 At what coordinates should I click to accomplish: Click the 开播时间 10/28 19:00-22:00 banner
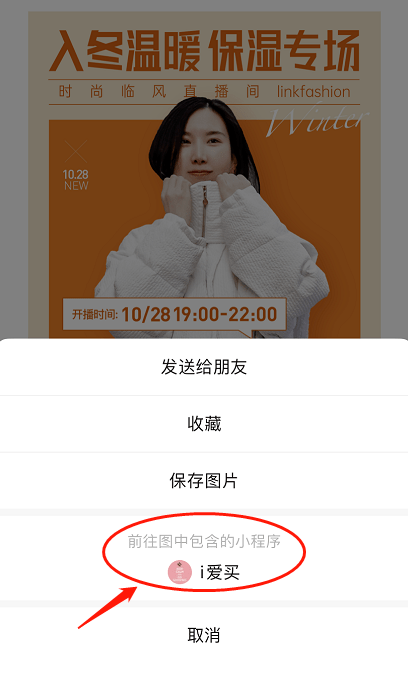click(175, 314)
